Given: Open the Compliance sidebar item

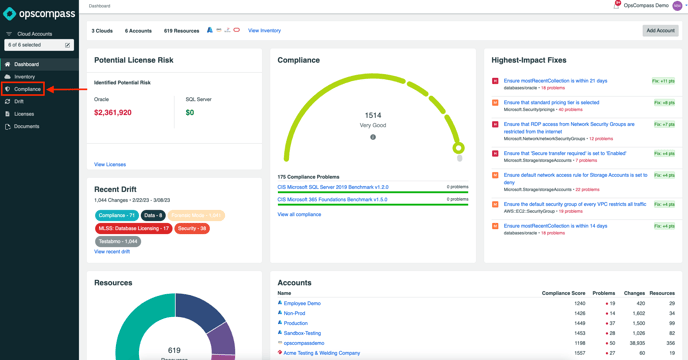Looking at the screenshot, I should click(23, 89).
